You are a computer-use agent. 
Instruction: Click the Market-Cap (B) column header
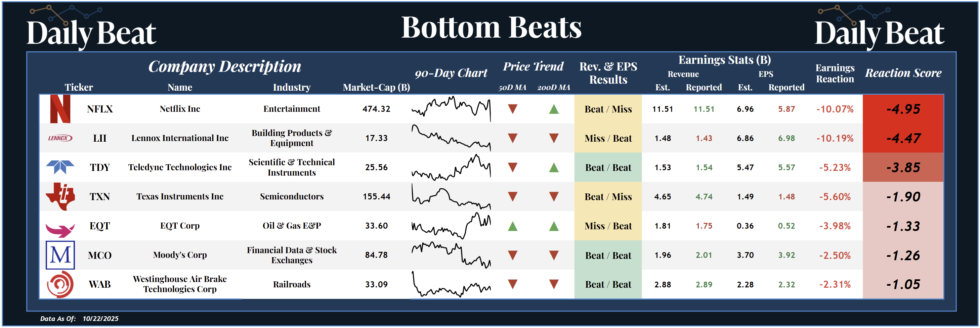pyautogui.click(x=376, y=87)
